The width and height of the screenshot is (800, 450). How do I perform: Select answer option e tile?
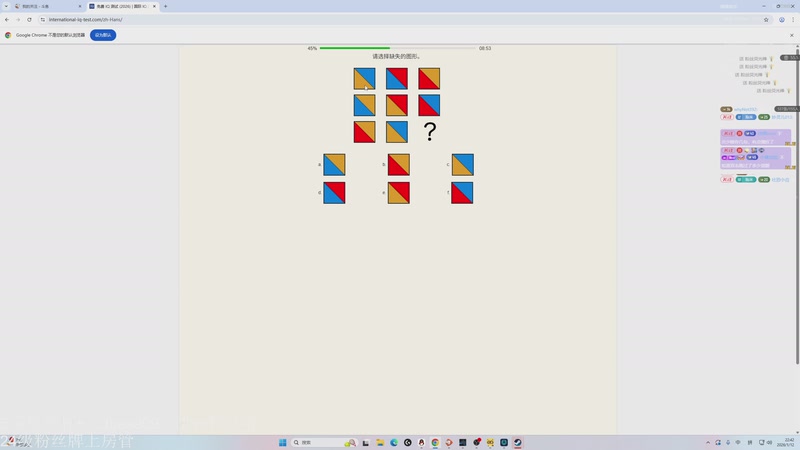pyautogui.click(x=398, y=193)
